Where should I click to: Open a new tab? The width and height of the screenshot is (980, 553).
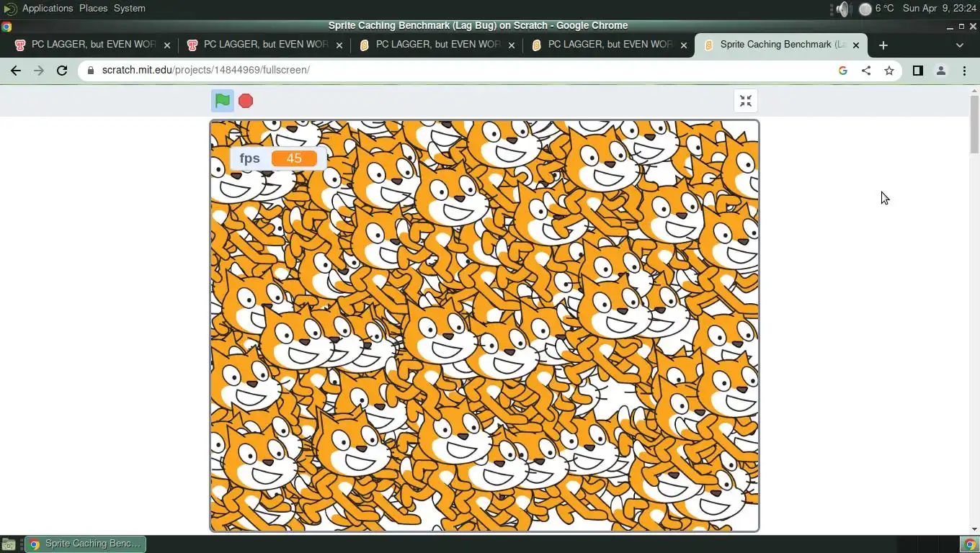click(883, 45)
